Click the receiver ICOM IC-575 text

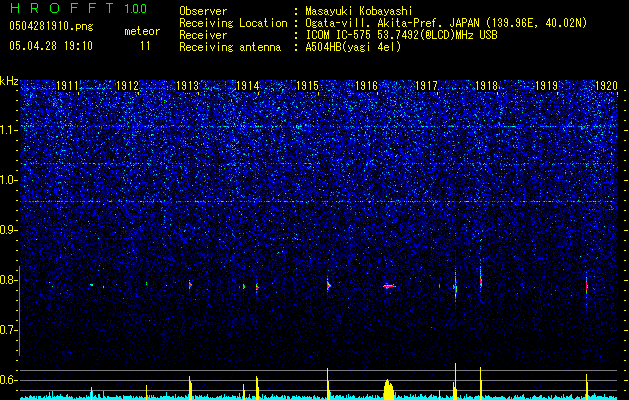(401, 35)
